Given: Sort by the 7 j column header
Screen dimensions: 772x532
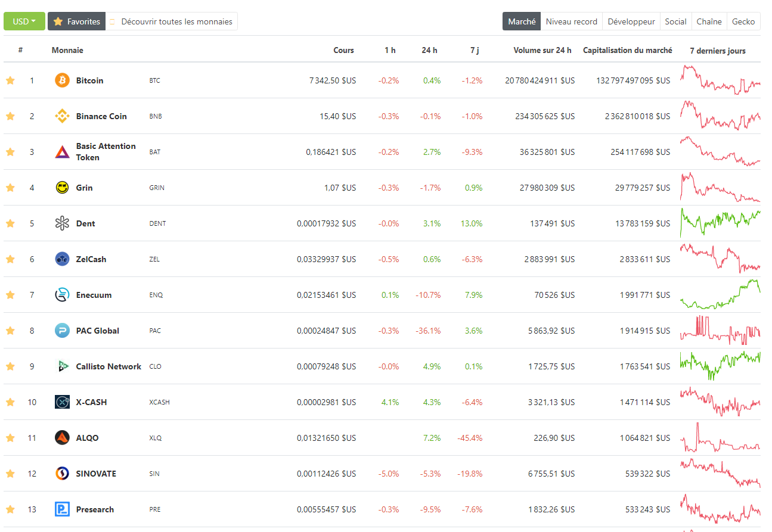Looking at the screenshot, I should [475, 51].
